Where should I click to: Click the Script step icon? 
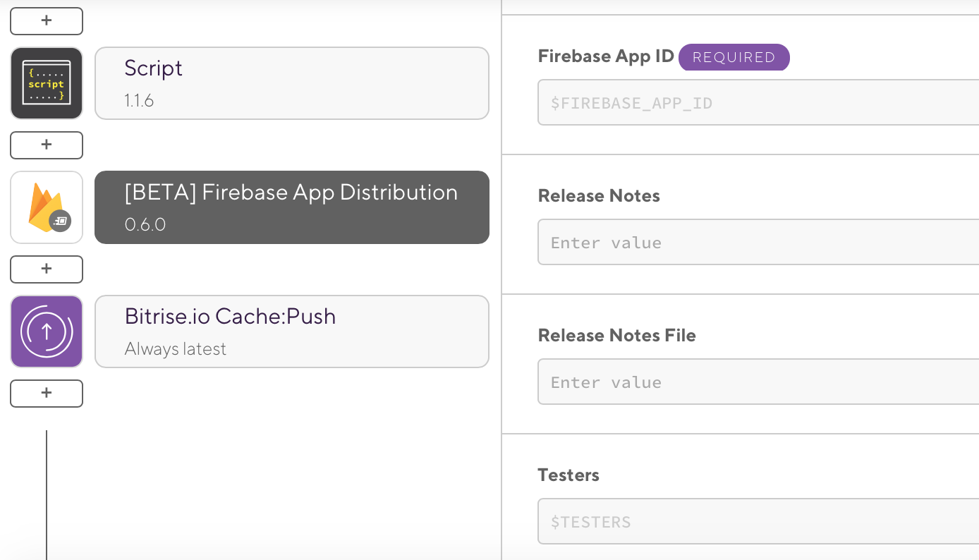pyautogui.click(x=47, y=83)
